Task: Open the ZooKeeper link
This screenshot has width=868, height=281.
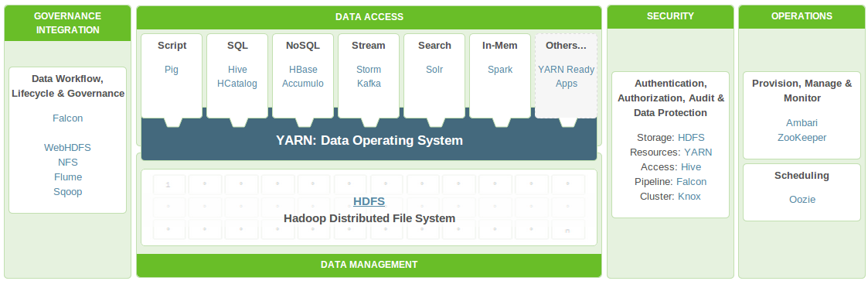Action: pos(802,138)
